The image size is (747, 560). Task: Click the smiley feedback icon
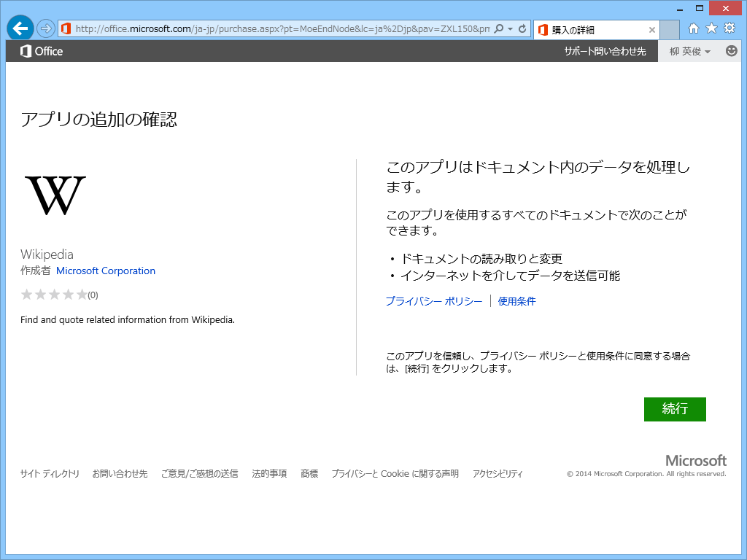coord(731,50)
